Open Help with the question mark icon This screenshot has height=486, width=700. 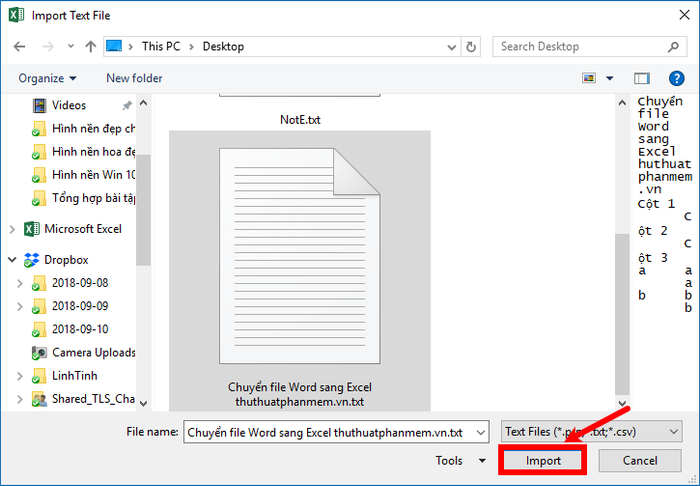pos(676,79)
